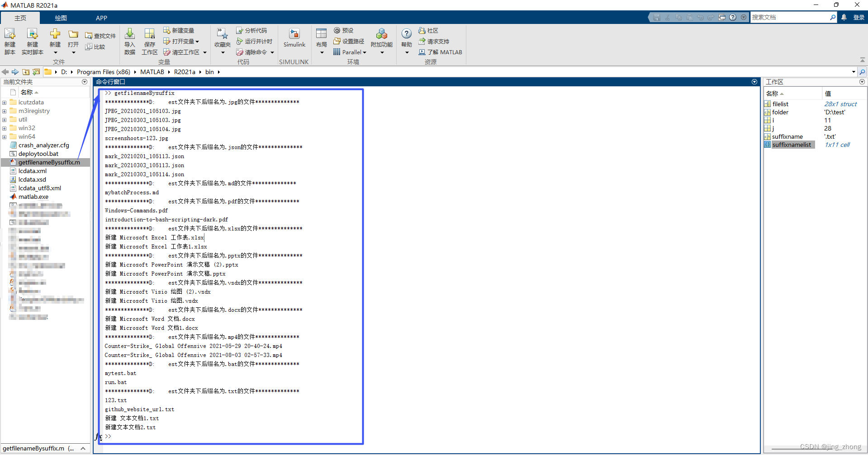Select file matlab.exe
868x455 pixels.
click(x=33, y=197)
